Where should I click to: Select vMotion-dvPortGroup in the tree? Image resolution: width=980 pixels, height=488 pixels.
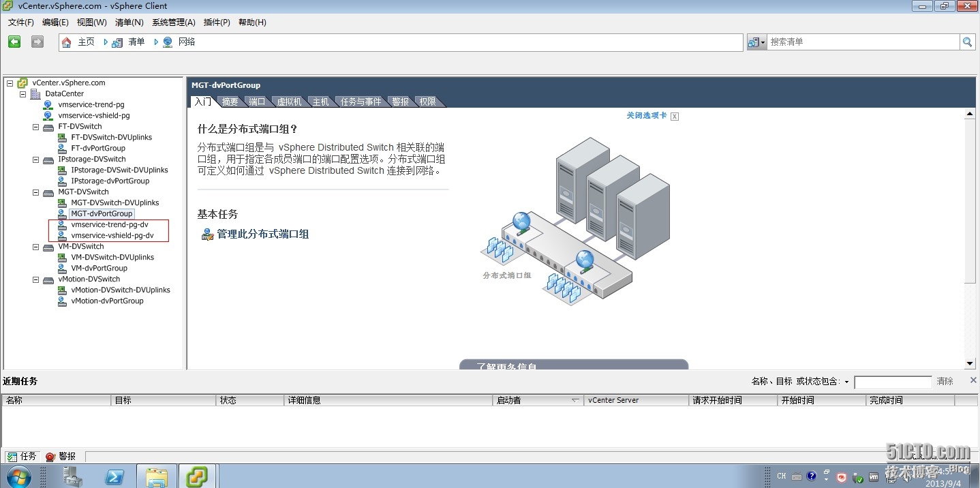(x=107, y=301)
